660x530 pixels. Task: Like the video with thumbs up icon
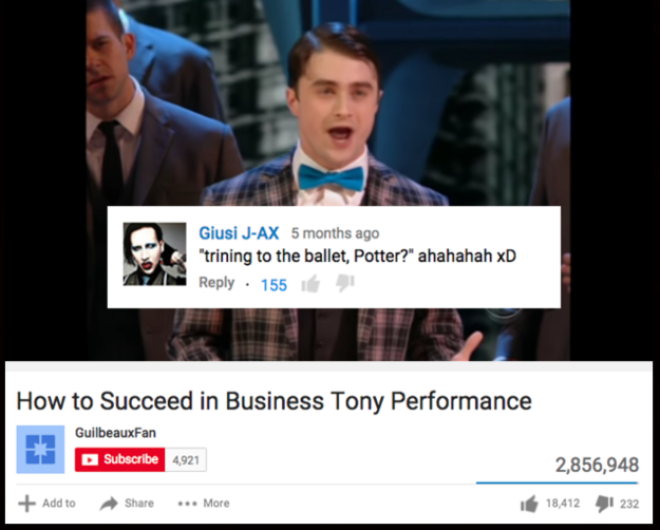click(529, 503)
